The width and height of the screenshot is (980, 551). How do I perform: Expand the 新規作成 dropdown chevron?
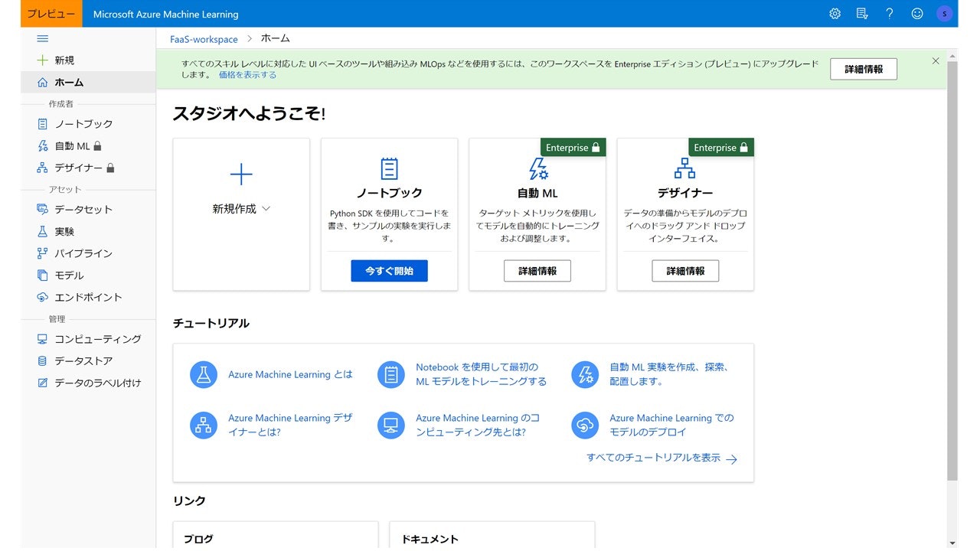pos(266,209)
